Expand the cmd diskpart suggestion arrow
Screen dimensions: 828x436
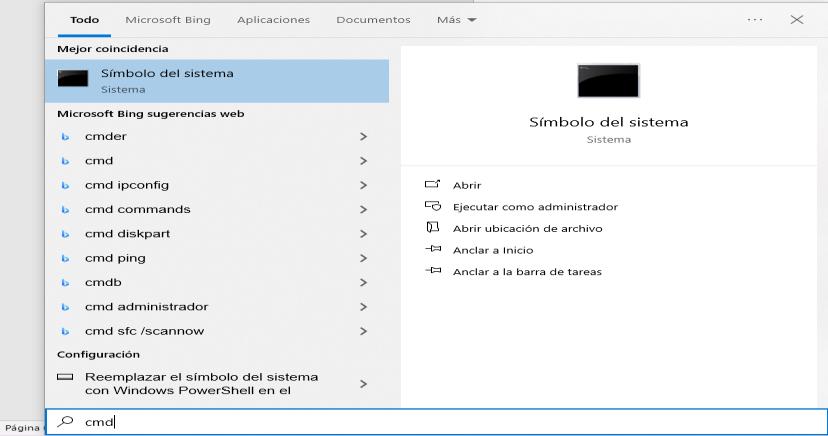(x=363, y=233)
